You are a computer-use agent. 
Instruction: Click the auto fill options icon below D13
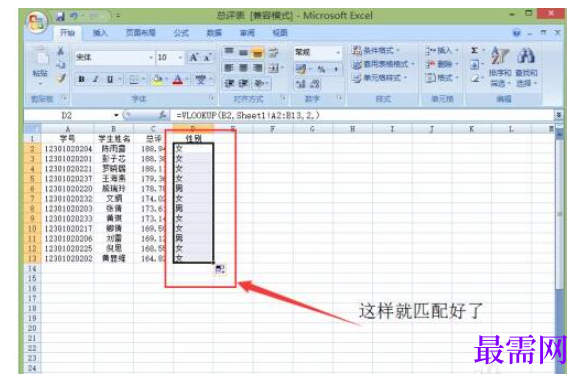tap(220, 269)
